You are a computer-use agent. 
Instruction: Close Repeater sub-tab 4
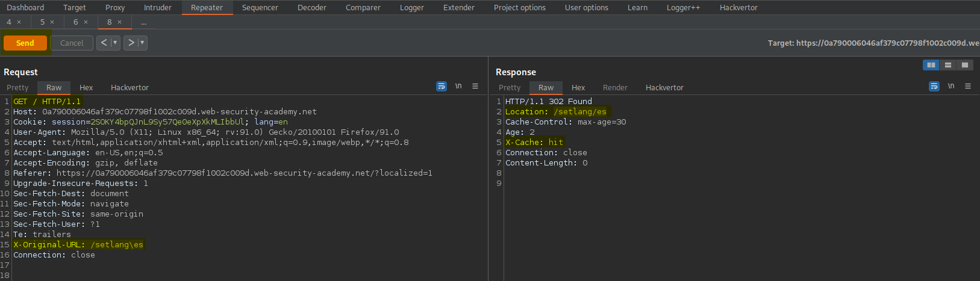coord(19,22)
